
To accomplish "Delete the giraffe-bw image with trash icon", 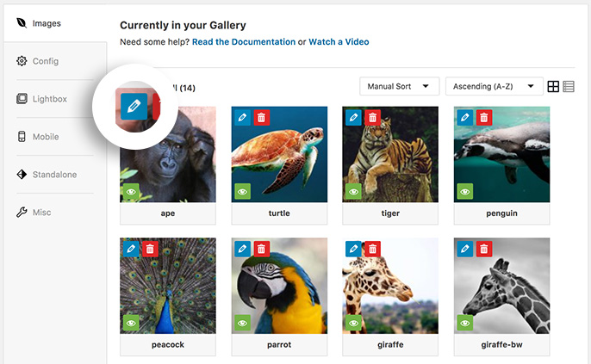I will (484, 249).
